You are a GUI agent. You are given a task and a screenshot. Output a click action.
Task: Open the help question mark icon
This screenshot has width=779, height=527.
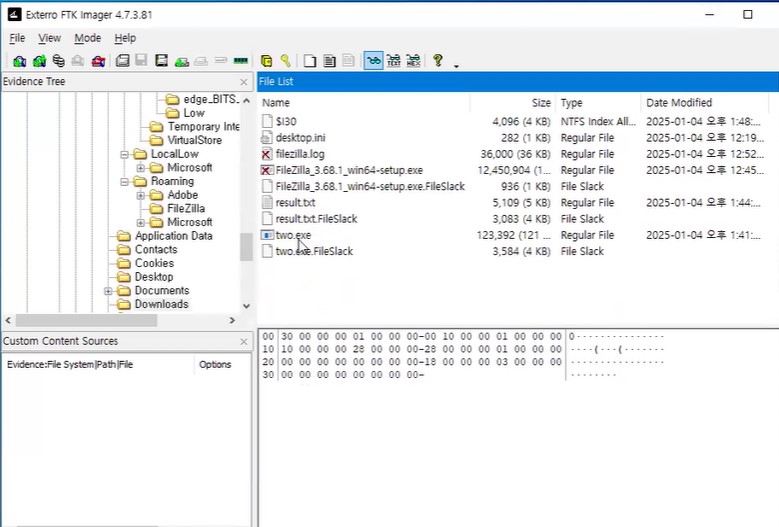[438, 61]
